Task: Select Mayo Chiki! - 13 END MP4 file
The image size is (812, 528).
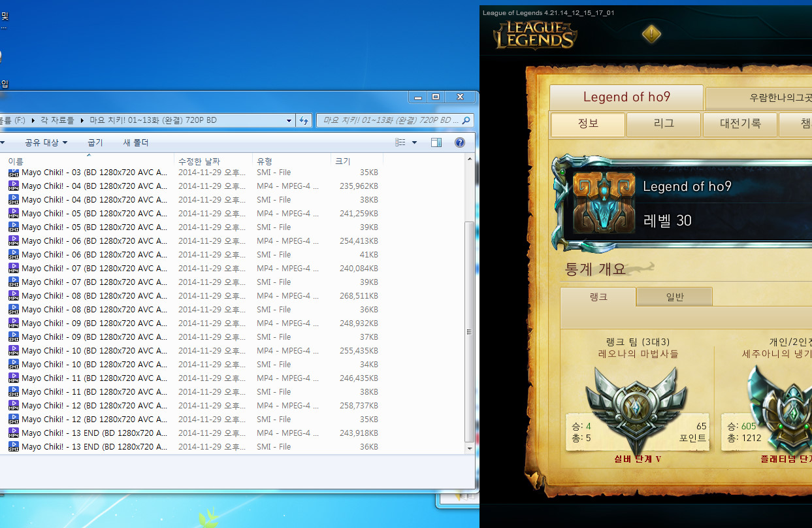Action: pos(94,433)
